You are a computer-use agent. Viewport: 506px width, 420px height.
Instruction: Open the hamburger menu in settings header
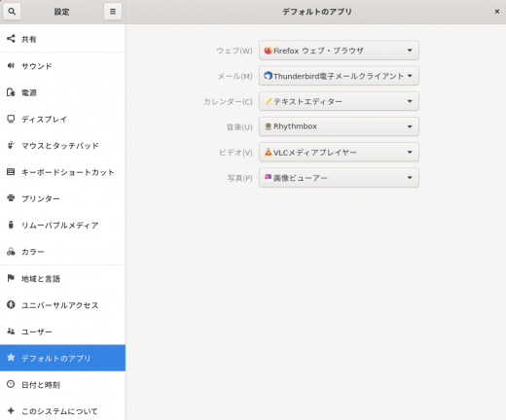(x=113, y=12)
